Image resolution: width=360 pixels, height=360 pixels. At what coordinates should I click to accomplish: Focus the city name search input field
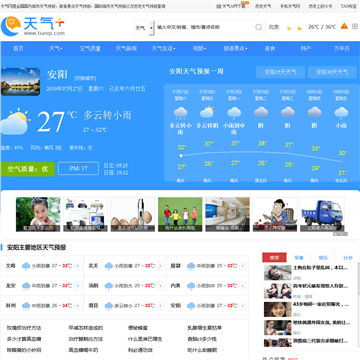click(205, 27)
